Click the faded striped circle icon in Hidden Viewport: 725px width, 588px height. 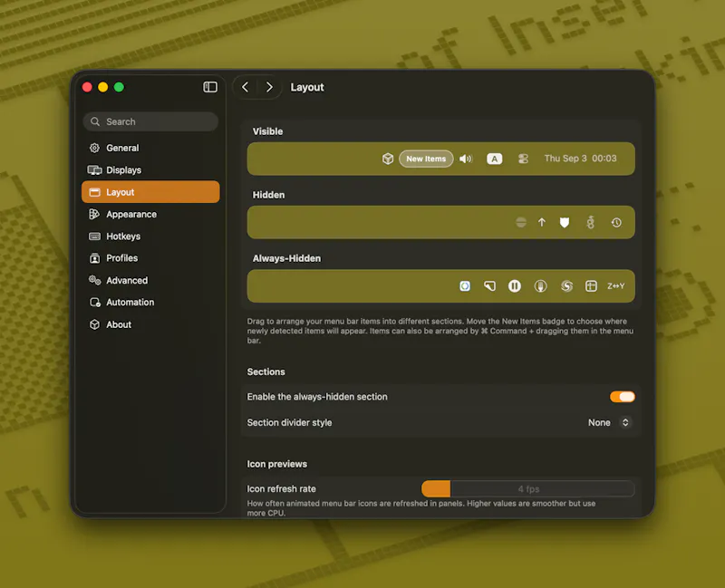(521, 222)
